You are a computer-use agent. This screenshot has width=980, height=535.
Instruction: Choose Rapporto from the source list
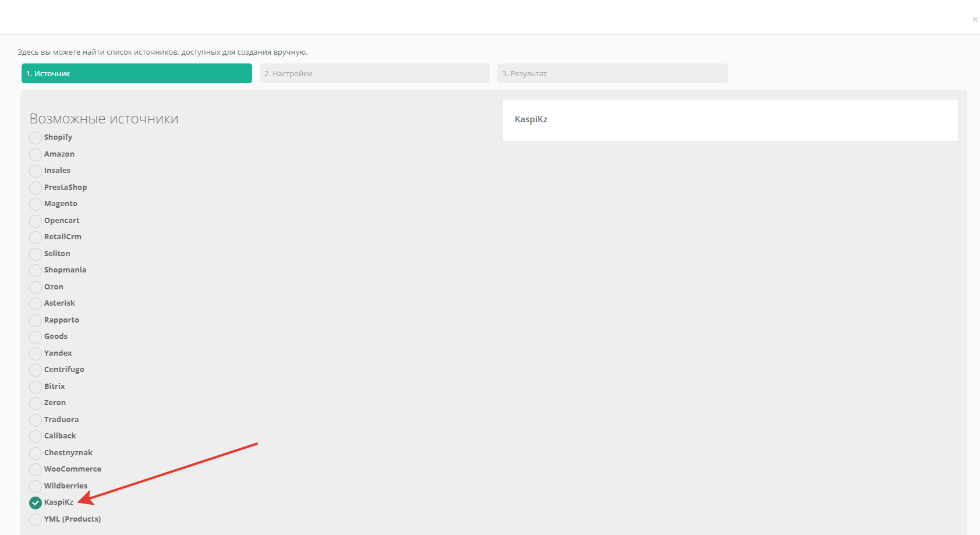pyautogui.click(x=36, y=321)
